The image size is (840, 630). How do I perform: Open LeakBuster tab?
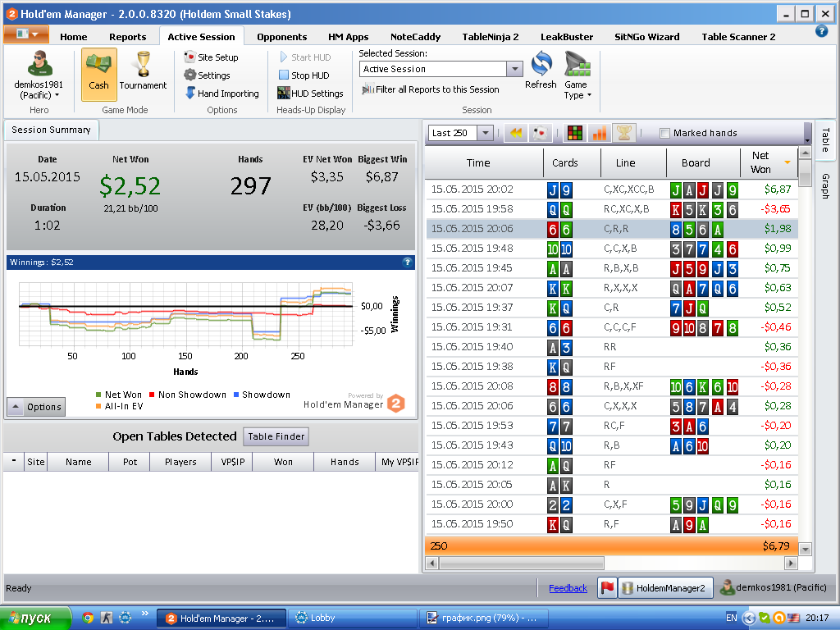tap(566, 36)
